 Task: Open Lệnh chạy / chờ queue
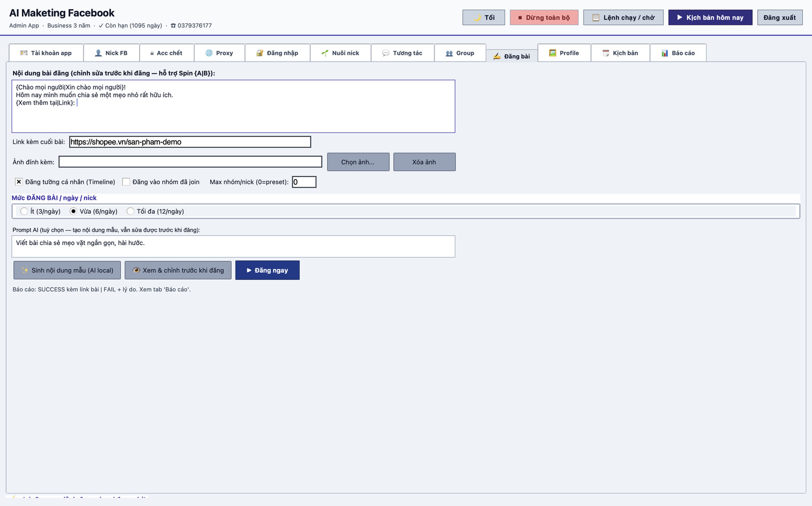pyautogui.click(x=623, y=17)
